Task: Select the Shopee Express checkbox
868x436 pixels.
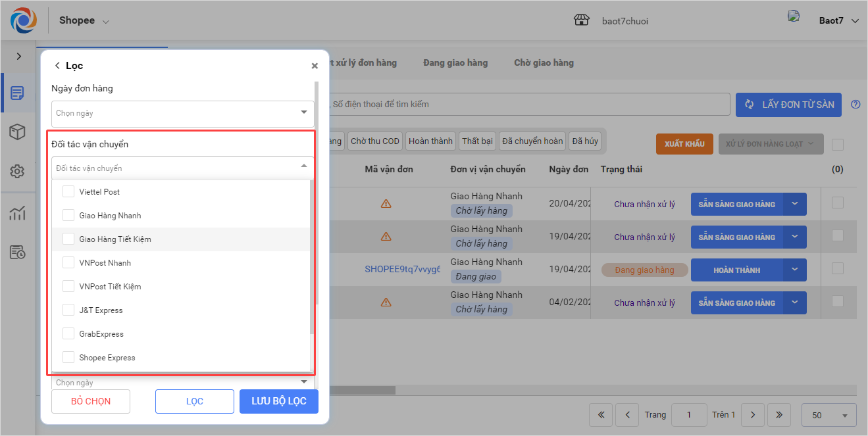Action: (68, 358)
